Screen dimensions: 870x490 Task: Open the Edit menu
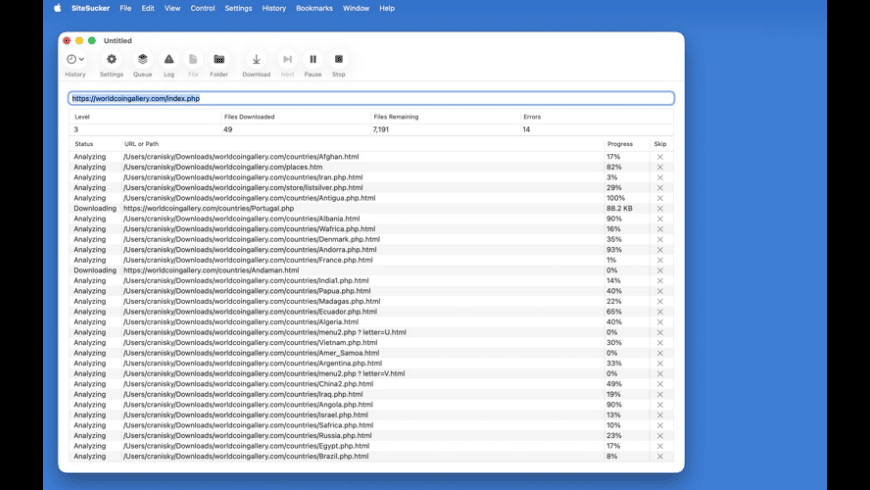pos(148,8)
